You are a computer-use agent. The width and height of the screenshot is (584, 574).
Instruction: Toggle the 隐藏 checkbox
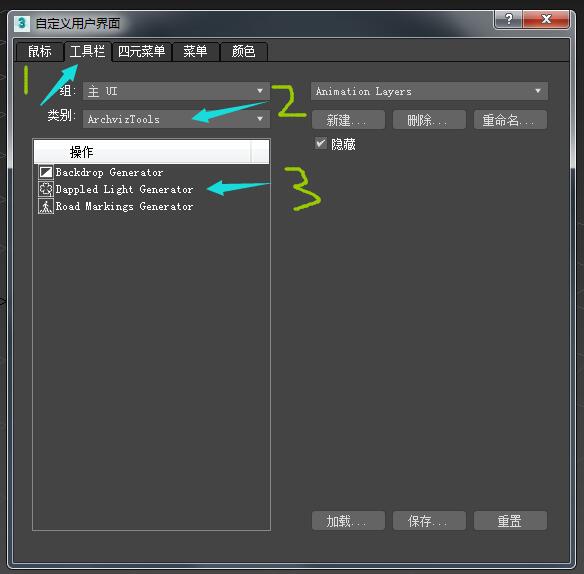click(x=321, y=143)
